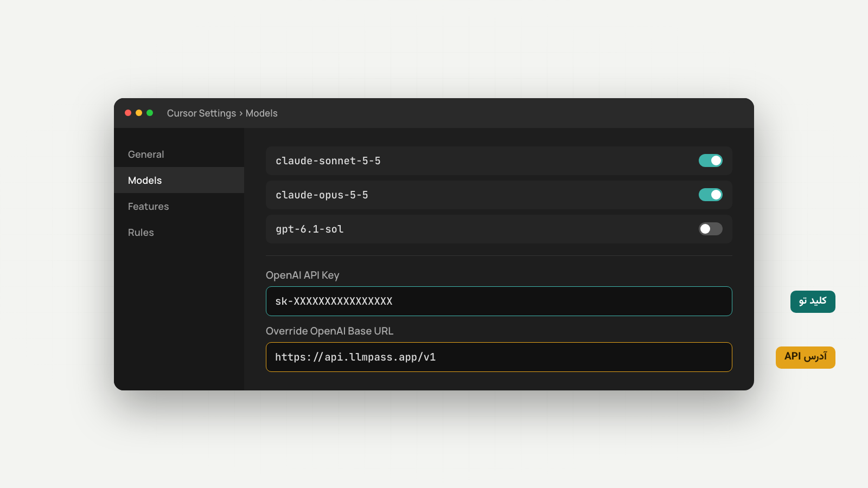Click the yellow 'آدرس API' tag
Screen dimensions: 868x488
coord(806,357)
